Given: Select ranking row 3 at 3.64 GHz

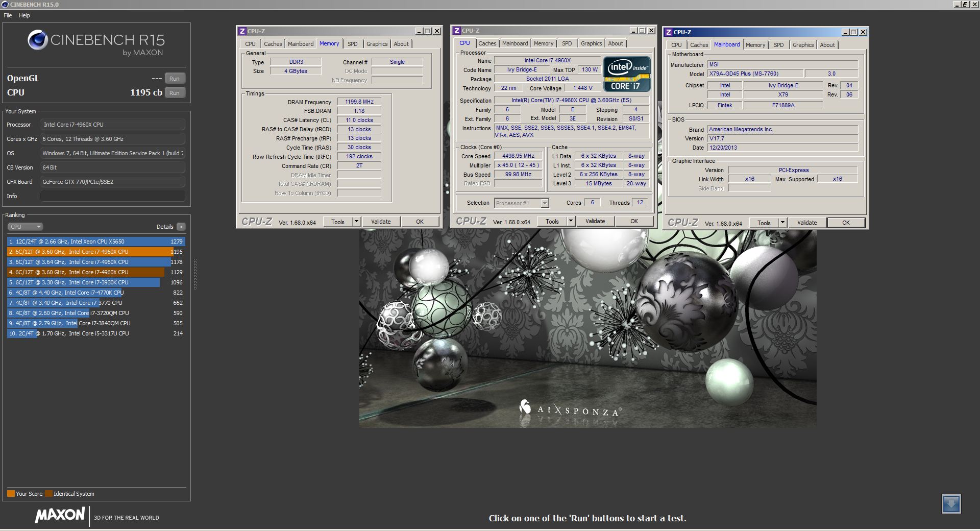Looking at the screenshot, I should tap(96, 262).
